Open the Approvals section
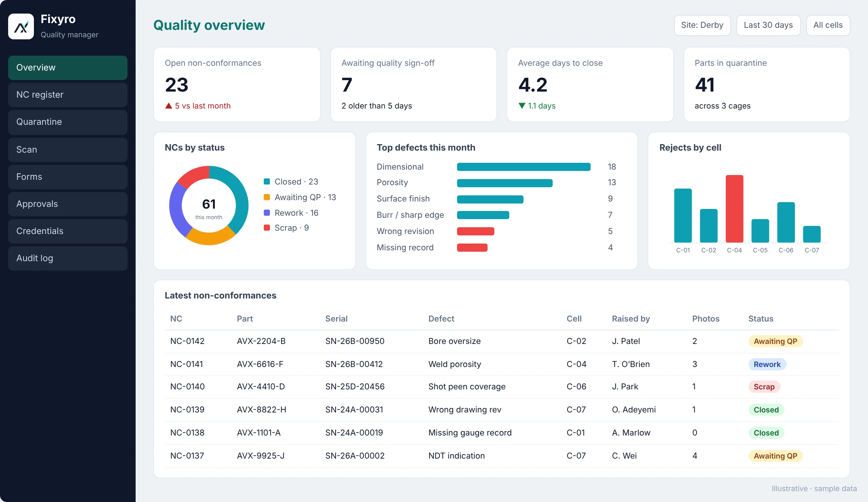 point(68,204)
